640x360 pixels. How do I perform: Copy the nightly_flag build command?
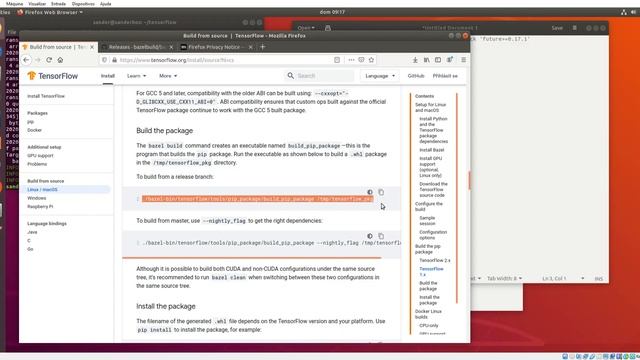(x=381, y=236)
